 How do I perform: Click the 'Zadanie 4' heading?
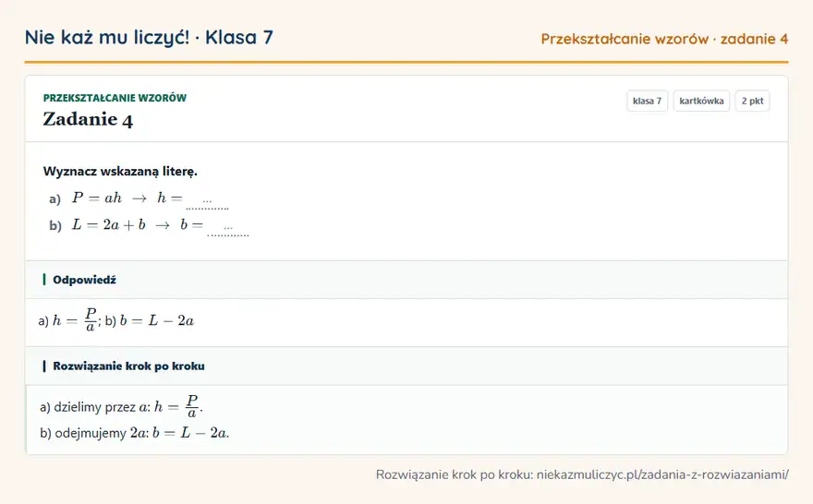pos(88,120)
